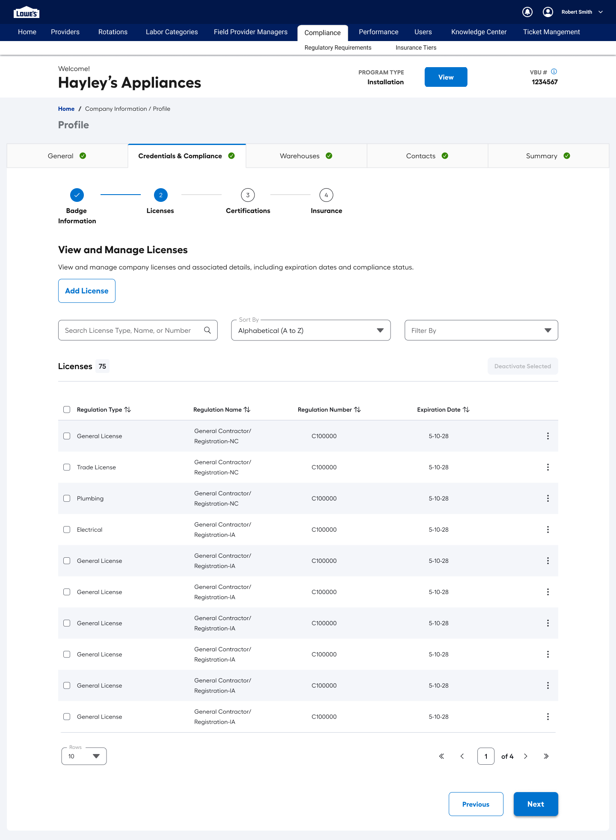Check the last table row checkbox
Screen dimensions: 616x840
pos(67,716)
